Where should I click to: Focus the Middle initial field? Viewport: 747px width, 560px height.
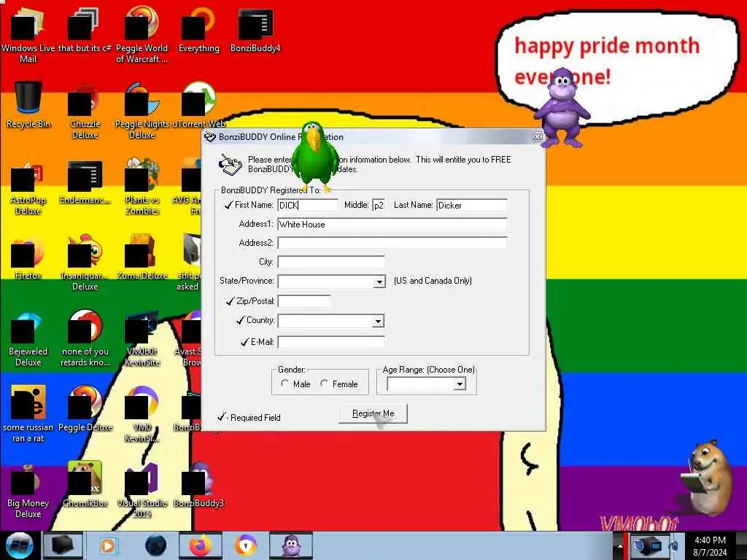(x=379, y=205)
